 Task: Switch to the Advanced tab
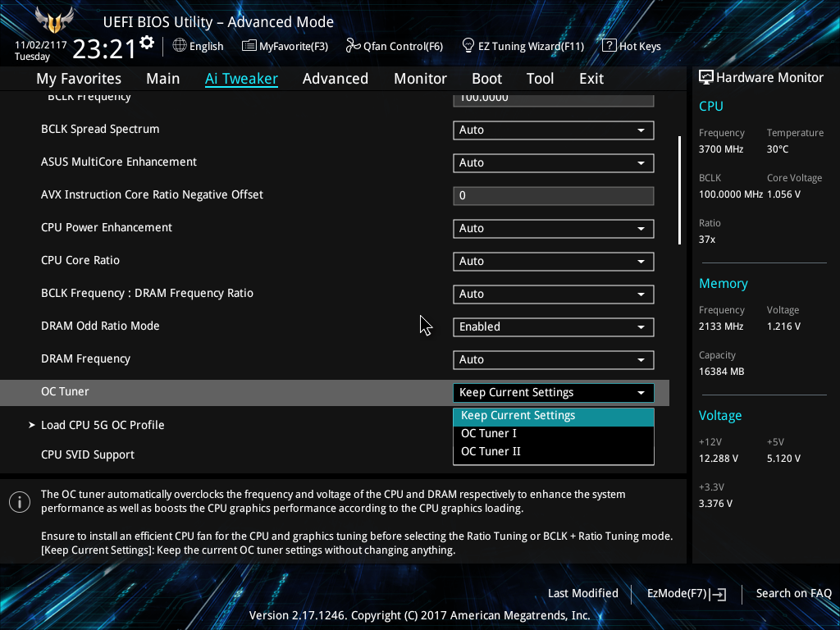[335, 79]
